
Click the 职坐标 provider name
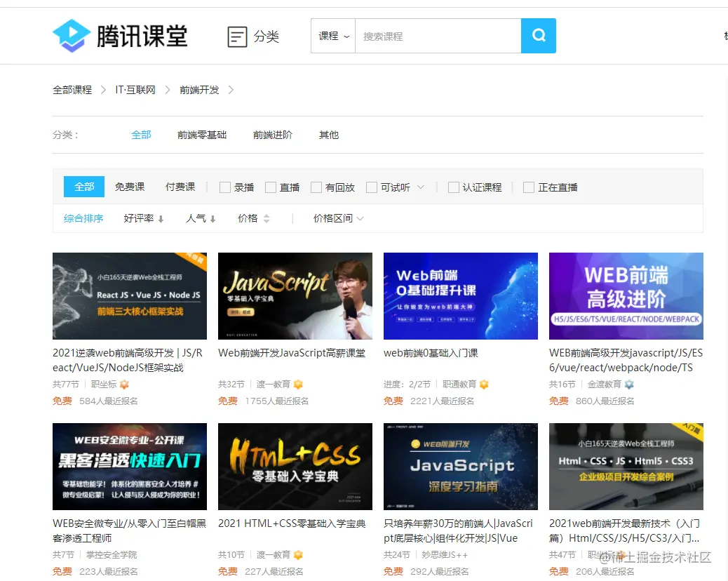click(x=104, y=384)
